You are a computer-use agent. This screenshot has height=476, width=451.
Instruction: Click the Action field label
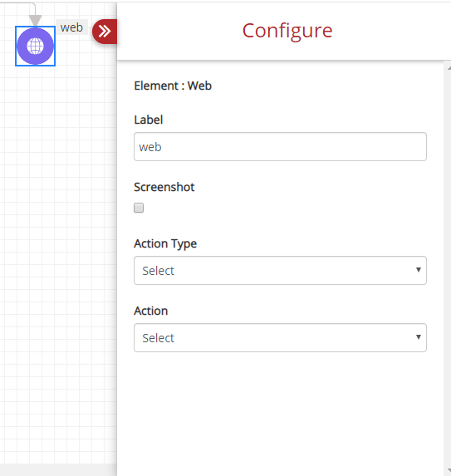tap(151, 311)
